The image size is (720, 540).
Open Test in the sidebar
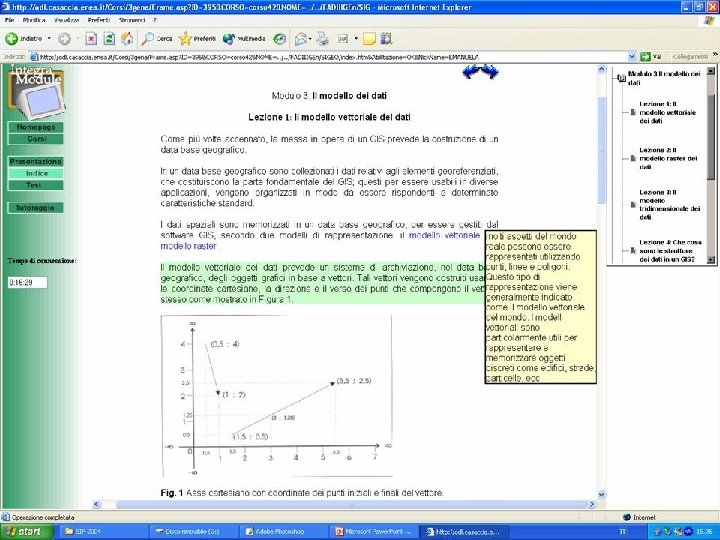pos(36,185)
